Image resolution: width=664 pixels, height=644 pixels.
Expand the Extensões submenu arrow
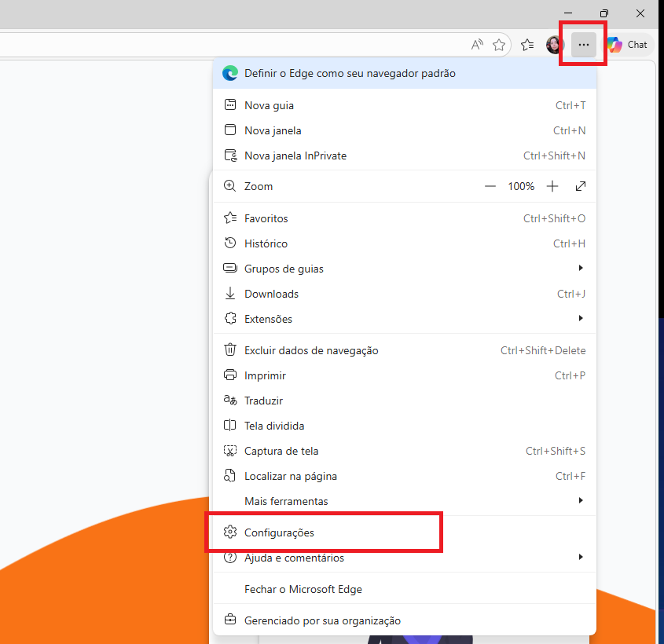tap(581, 318)
